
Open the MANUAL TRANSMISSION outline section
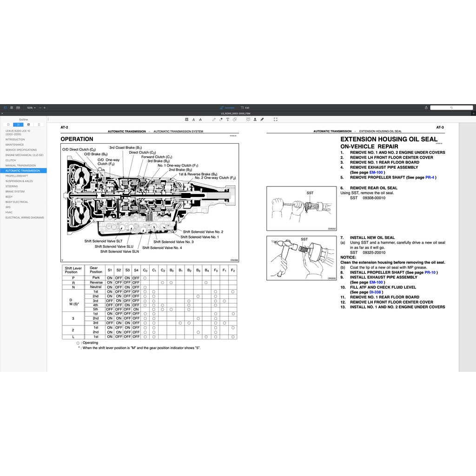pyautogui.click(x=20, y=165)
